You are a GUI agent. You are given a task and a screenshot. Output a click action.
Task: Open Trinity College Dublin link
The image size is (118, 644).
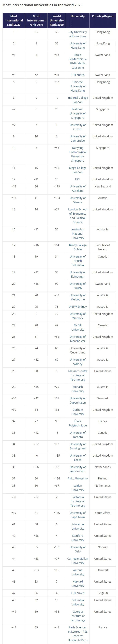[x=78, y=247]
